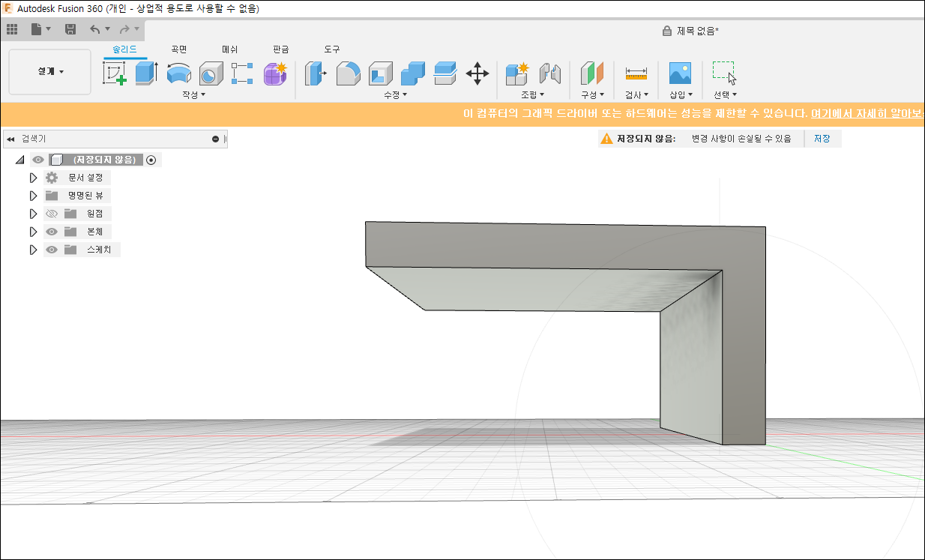
Task: Open the File menu document icon
Action: coord(37,30)
